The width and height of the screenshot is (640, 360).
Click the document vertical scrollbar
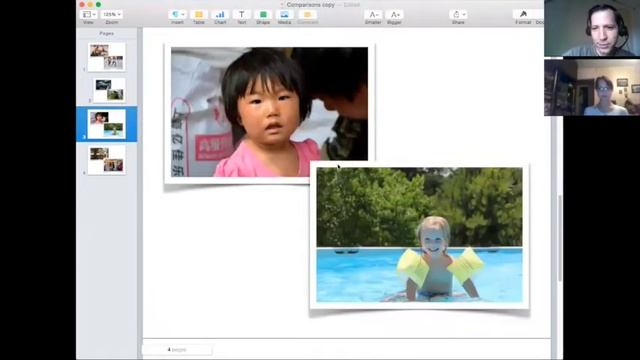tap(560, 239)
